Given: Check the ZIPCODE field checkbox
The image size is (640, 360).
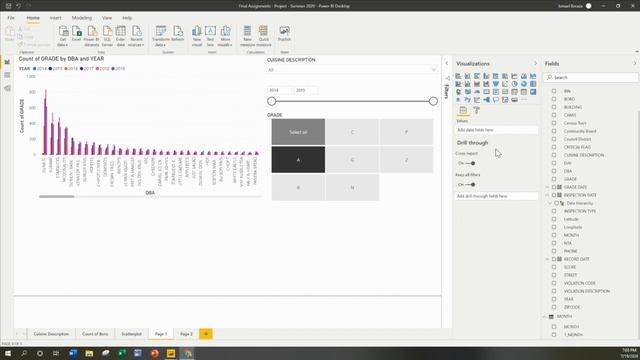Looking at the screenshot, I should pyautogui.click(x=554, y=307).
